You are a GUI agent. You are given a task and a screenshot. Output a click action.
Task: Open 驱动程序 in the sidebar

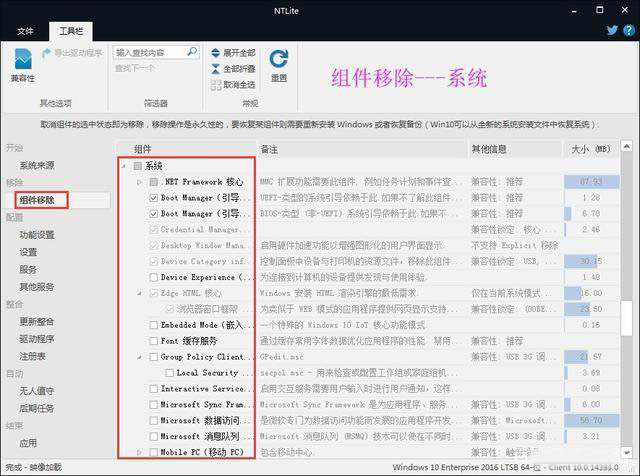[37, 339]
